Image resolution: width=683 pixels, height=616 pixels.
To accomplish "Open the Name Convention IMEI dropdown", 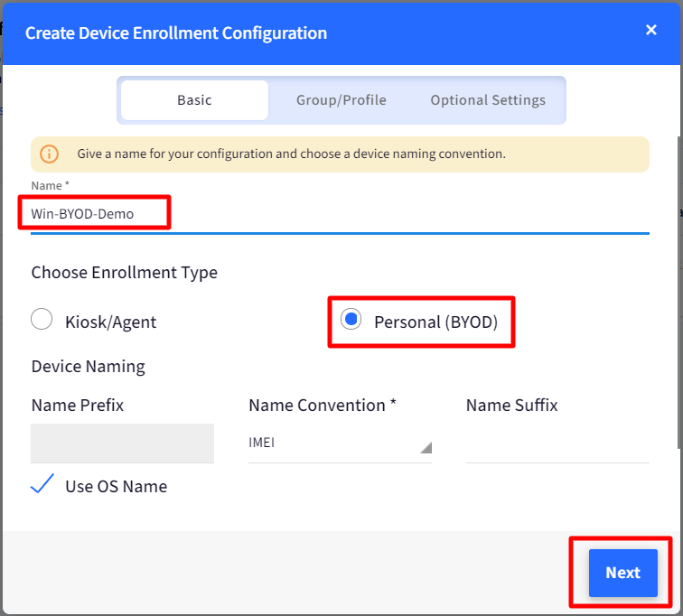I will pos(340,443).
